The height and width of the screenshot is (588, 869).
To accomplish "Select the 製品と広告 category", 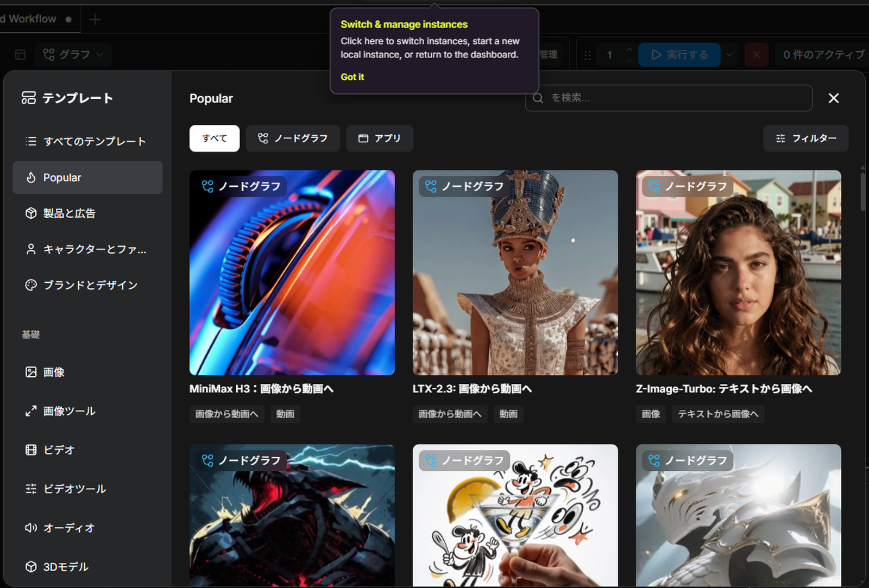I will 87,213.
